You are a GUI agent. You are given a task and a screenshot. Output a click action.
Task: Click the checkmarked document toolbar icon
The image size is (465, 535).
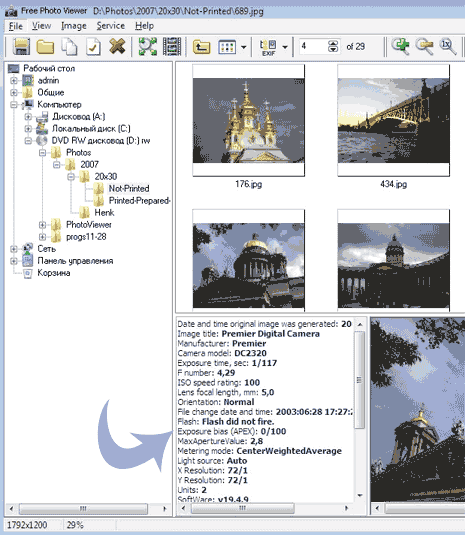[x=93, y=47]
